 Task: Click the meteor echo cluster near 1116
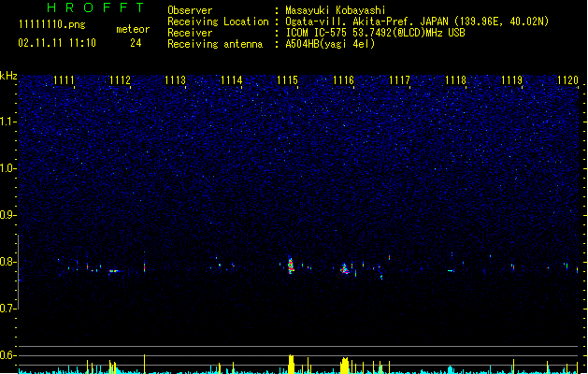coord(345,268)
